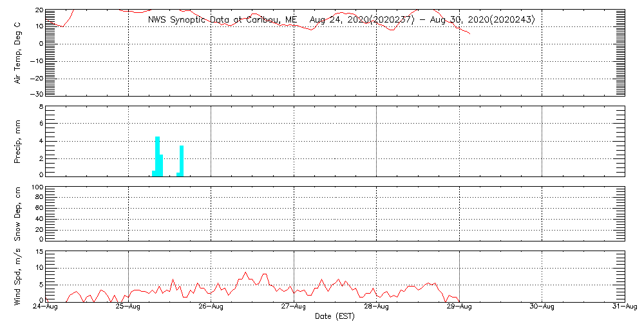The image size is (644, 322).
Task: Click the 'NWS Synoptic Data at Caribou, ME' title
Action: (222, 20)
